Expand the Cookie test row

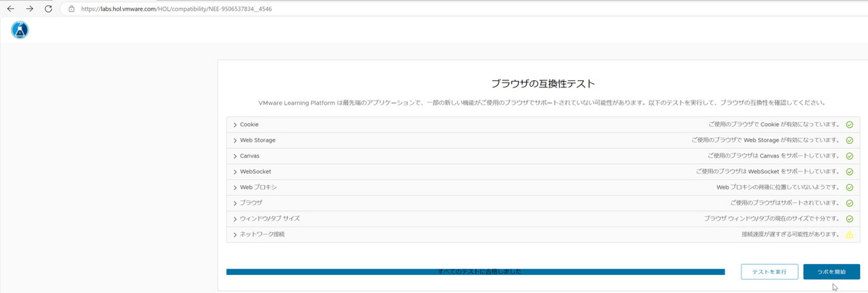542,124
